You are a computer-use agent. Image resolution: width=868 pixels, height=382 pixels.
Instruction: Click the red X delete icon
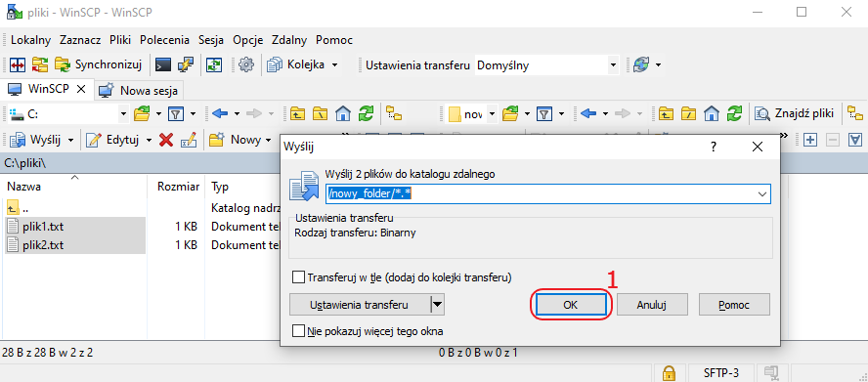pos(166,140)
